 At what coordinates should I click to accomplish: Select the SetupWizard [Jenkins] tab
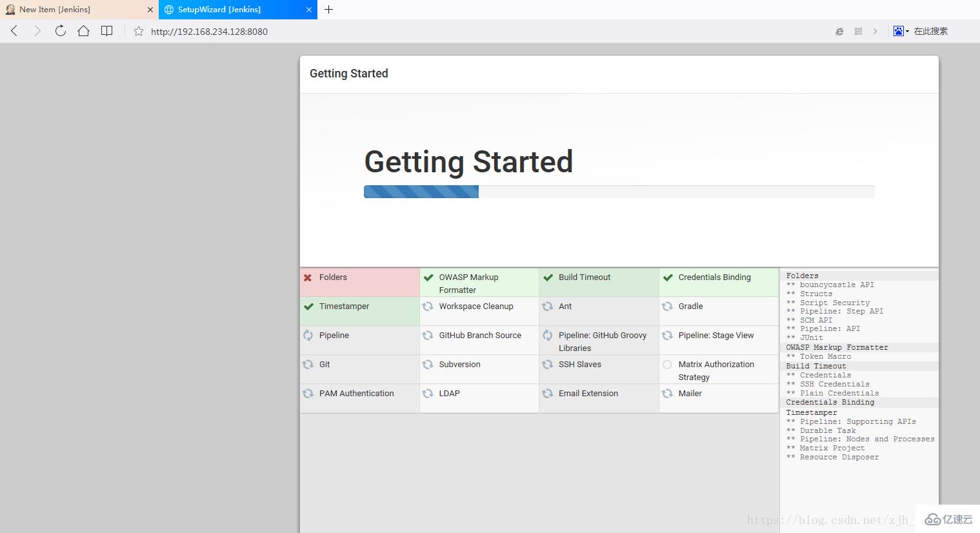click(238, 10)
